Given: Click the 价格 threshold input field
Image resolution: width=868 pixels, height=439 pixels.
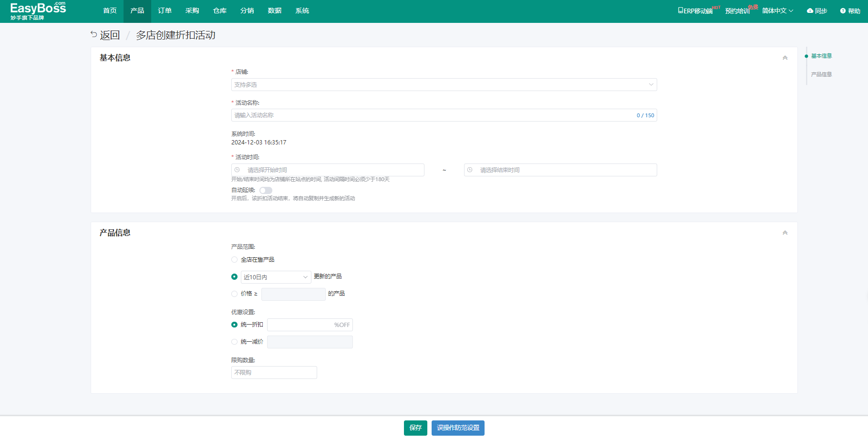Looking at the screenshot, I should (x=293, y=294).
